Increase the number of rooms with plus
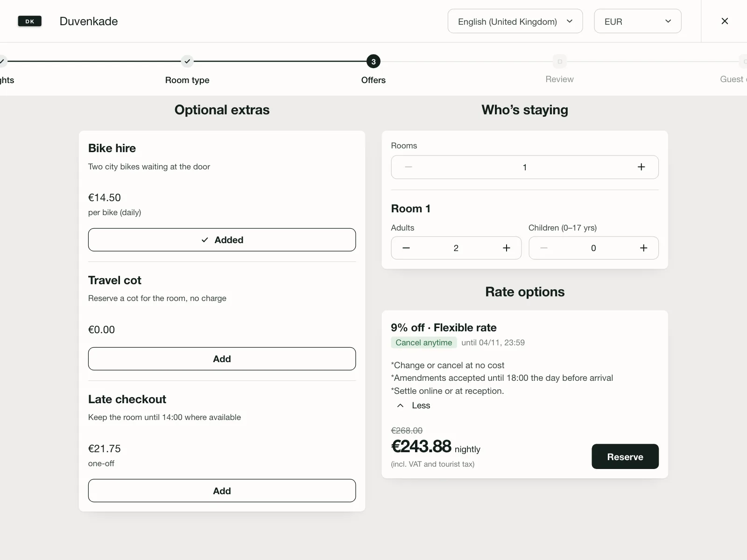The width and height of the screenshot is (747, 560). pyautogui.click(x=641, y=167)
